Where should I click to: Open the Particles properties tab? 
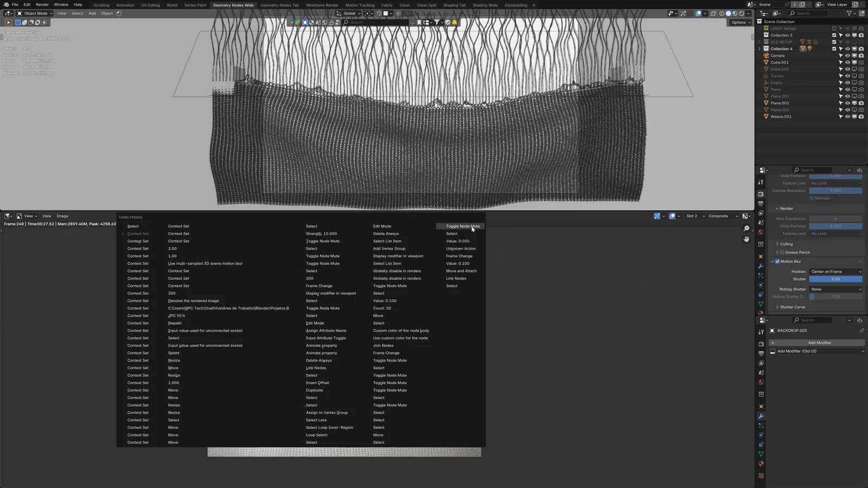coord(761,426)
